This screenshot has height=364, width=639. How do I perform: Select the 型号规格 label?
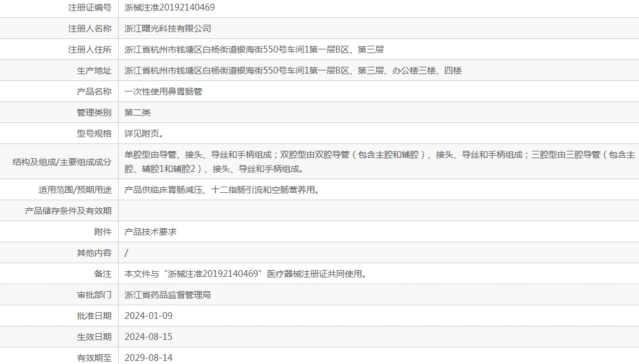[94, 133]
